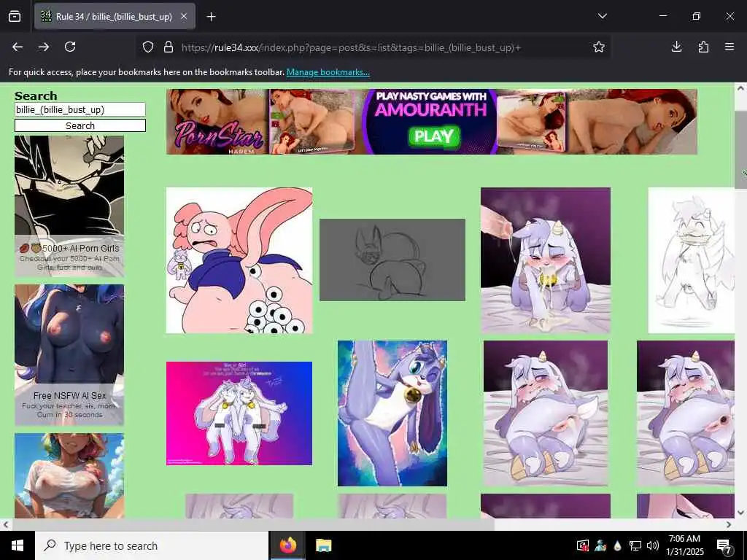Open Firefox application hamburger menu
747x560 pixels.
point(729,47)
